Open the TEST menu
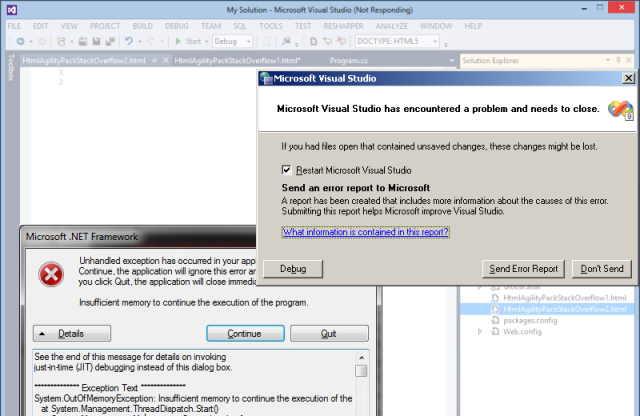Viewport: 640px width, 416px height. (303, 26)
